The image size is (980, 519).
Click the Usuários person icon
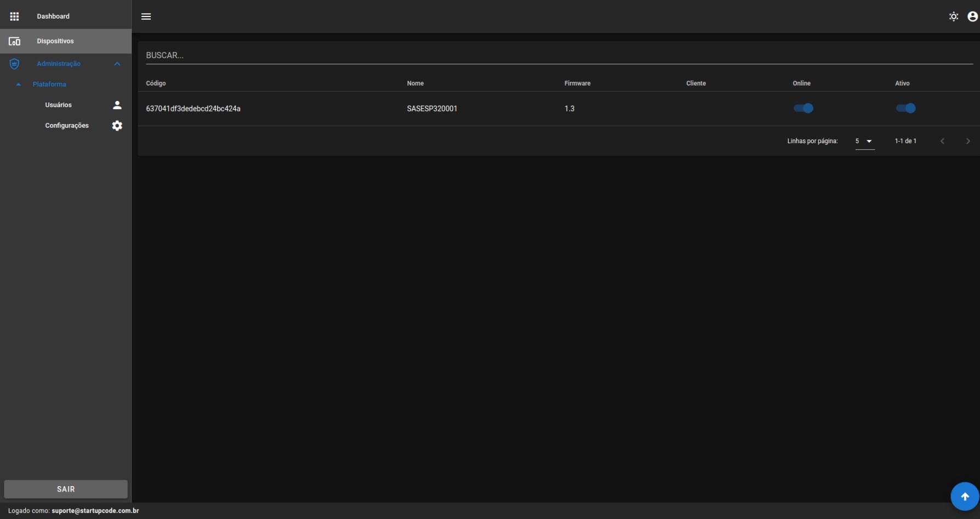coord(117,105)
